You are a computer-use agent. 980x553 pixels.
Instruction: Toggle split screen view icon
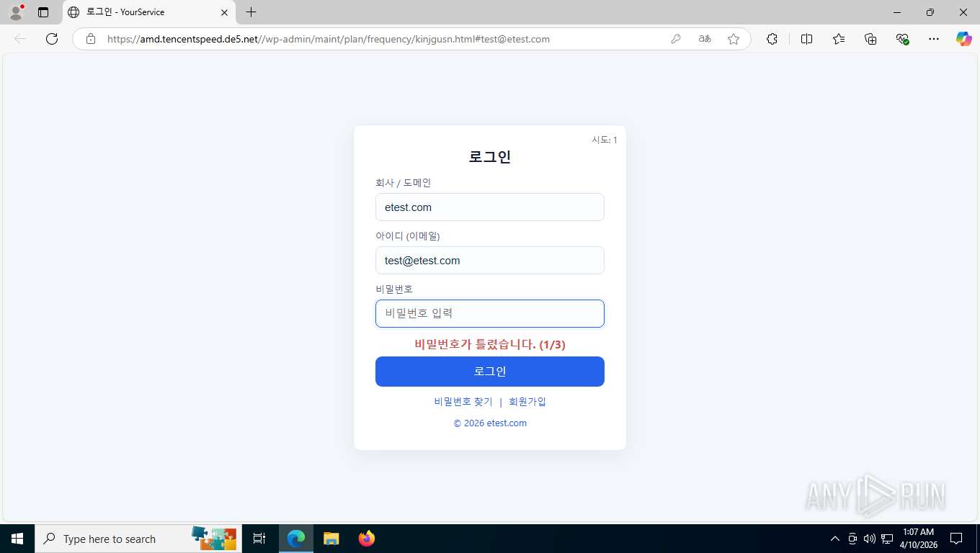(806, 39)
